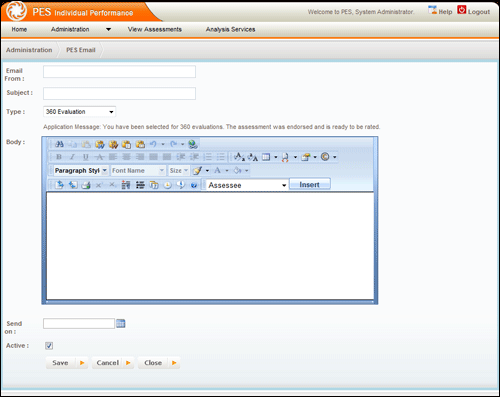Click the Close button
500x397 pixels.
159,363
